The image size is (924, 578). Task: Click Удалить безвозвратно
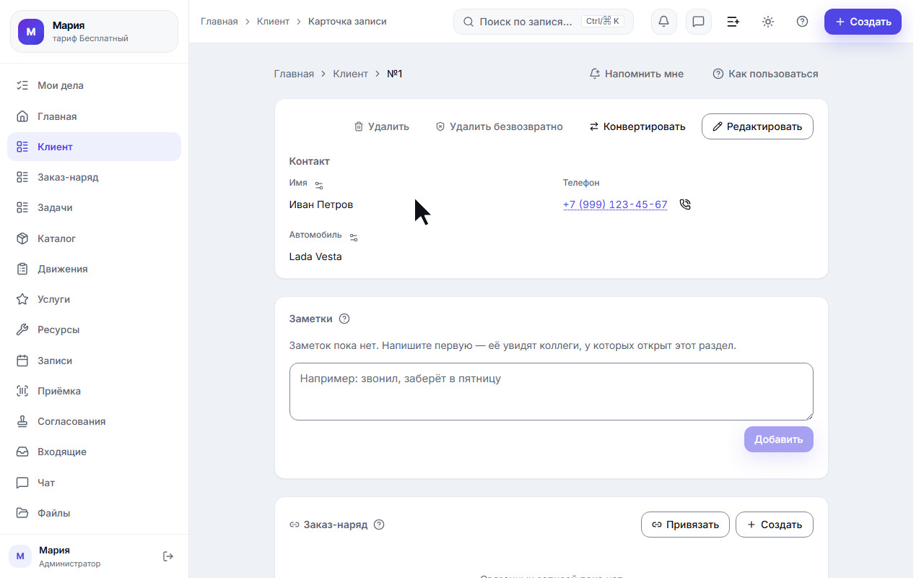(499, 126)
